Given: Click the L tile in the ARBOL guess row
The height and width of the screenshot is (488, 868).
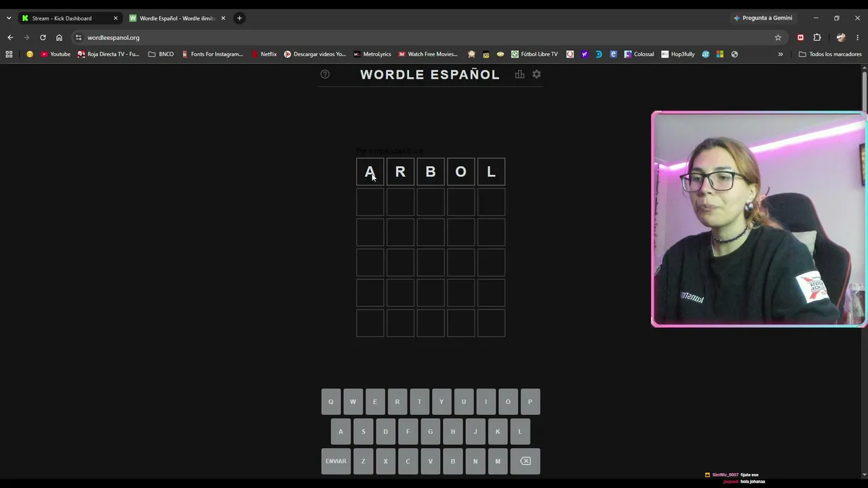Looking at the screenshot, I should coord(491,172).
